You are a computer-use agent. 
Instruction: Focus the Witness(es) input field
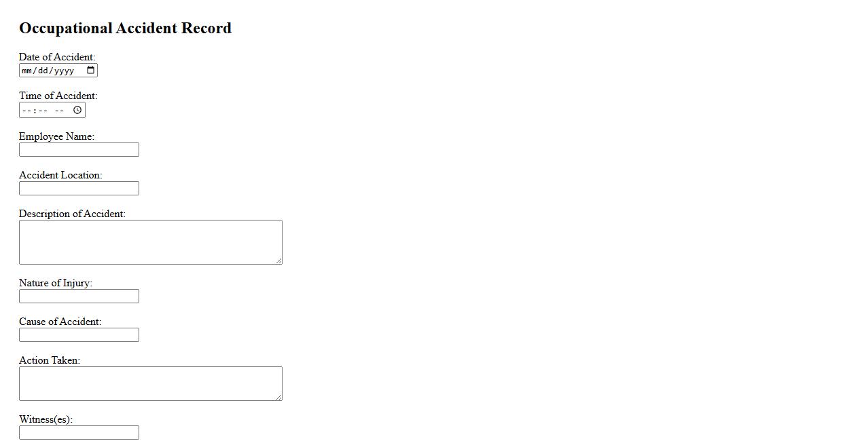point(79,433)
